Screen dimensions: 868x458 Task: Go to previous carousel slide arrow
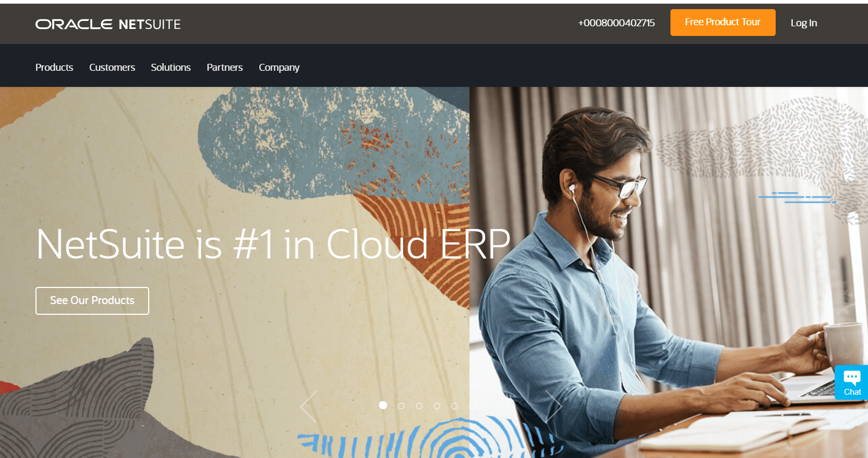[x=309, y=407]
